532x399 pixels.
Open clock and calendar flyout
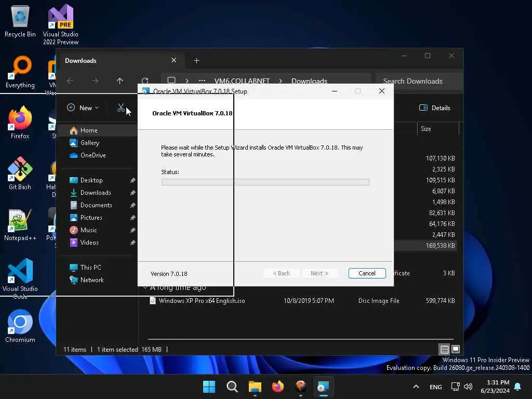495,387
